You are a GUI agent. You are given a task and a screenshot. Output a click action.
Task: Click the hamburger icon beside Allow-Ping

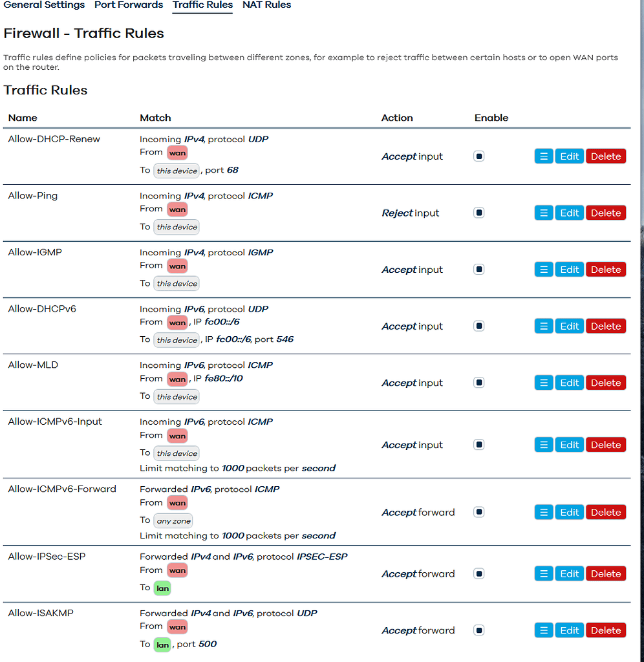pos(543,212)
